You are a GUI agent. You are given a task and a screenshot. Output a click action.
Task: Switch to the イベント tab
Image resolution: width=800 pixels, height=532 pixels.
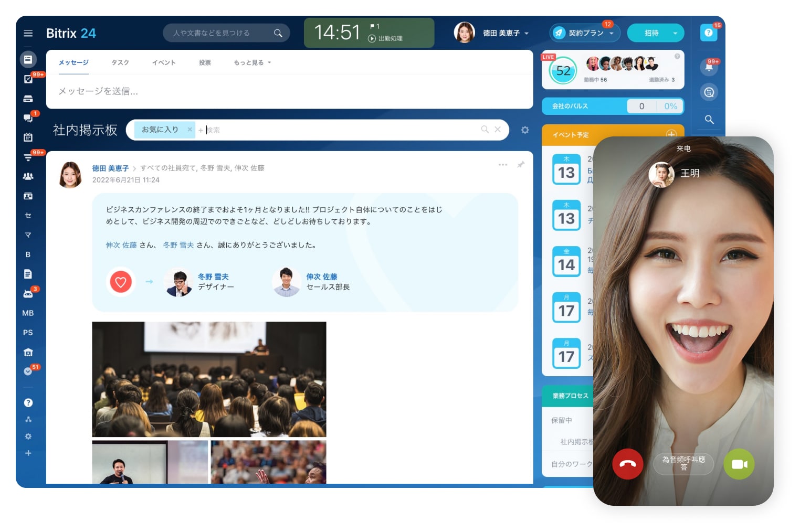point(164,62)
